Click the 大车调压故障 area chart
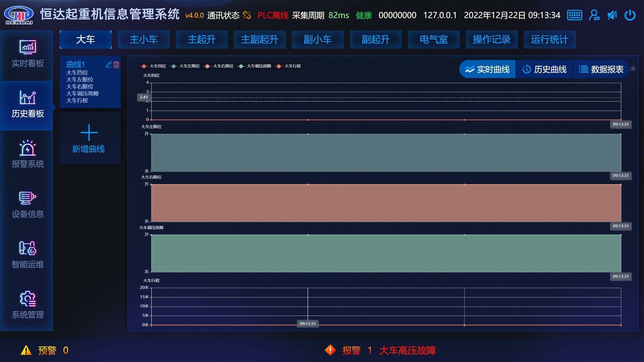 [386, 253]
